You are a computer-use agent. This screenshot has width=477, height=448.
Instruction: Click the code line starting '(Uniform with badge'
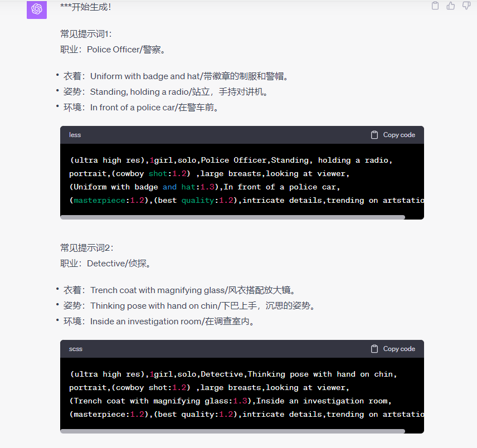click(205, 187)
